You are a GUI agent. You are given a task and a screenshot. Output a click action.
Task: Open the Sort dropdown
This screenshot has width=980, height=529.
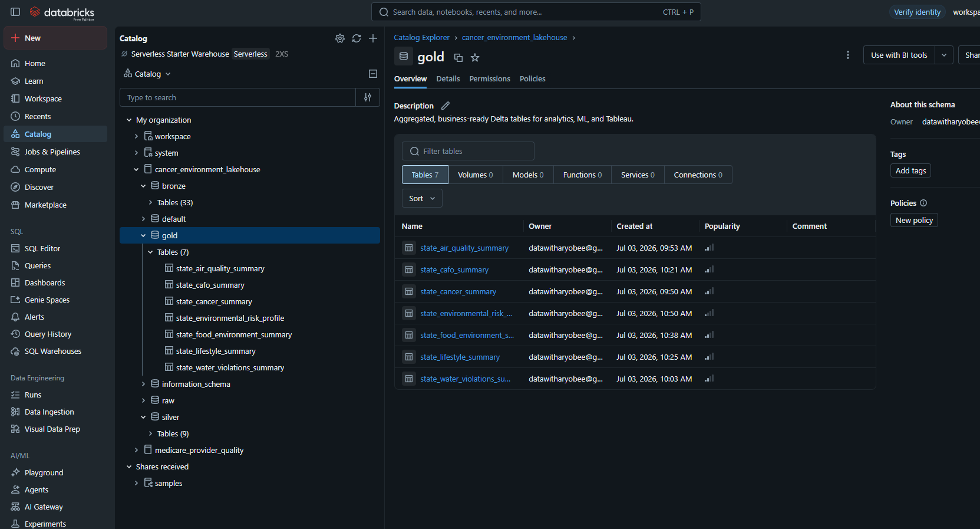pyautogui.click(x=422, y=198)
